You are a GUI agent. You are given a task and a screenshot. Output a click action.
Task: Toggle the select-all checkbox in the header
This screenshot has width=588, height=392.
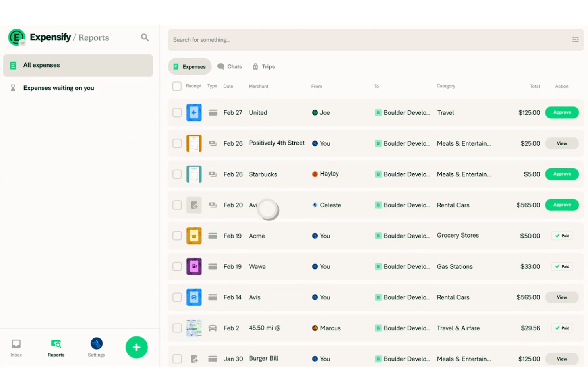point(176,86)
